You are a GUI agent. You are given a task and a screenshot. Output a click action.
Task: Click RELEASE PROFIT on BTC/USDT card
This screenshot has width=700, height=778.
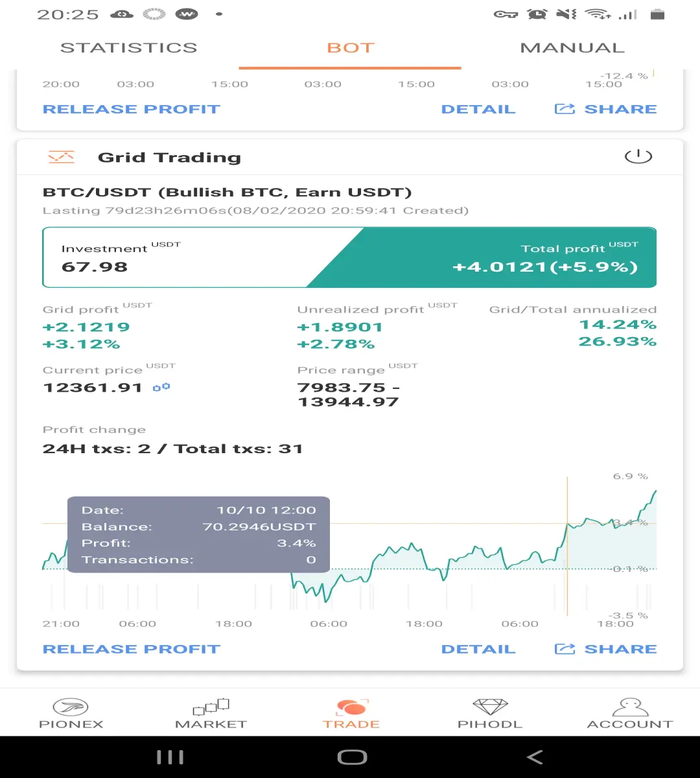coord(132,649)
